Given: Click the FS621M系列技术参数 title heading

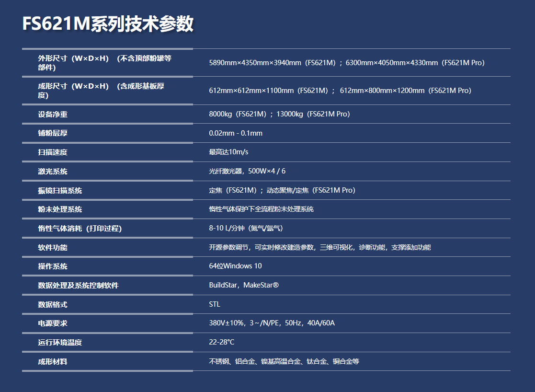Looking at the screenshot, I should (108, 24).
